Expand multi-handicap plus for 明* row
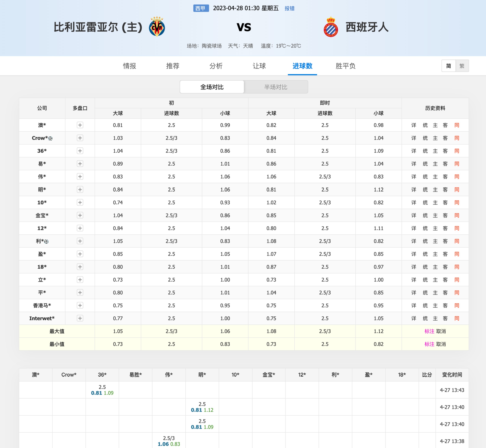The width and height of the screenshot is (486, 448). coord(80,190)
